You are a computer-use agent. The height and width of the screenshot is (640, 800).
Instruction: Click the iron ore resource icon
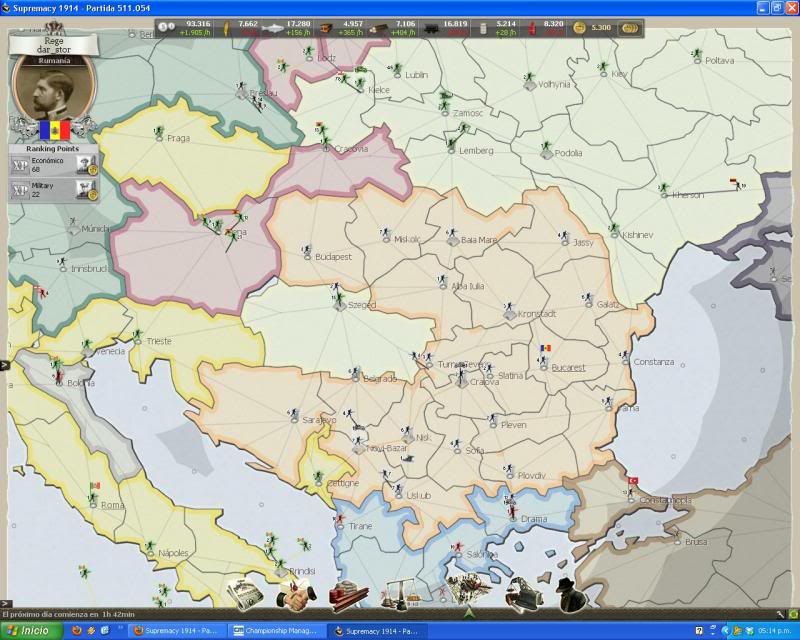click(x=327, y=29)
